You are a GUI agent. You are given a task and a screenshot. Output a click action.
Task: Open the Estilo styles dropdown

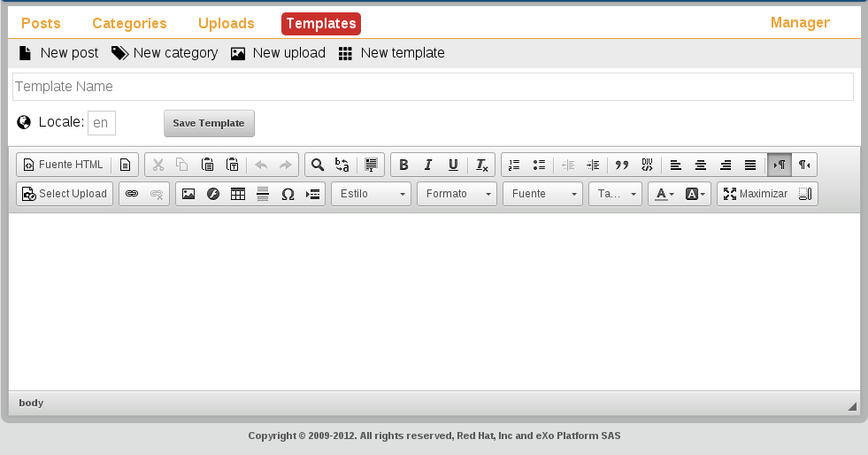coord(371,194)
